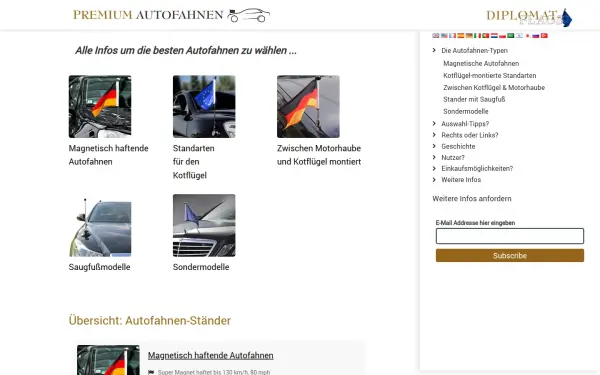This screenshot has width=600, height=375.
Task: Pick the Turkish flag language icon
Action: tap(544, 36)
